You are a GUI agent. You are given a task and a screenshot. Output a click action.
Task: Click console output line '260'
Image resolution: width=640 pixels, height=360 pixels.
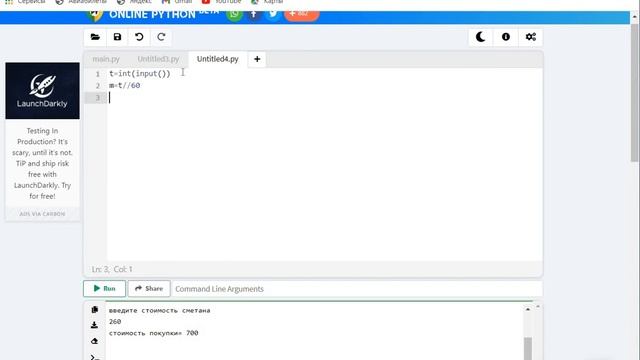coord(115,322)
